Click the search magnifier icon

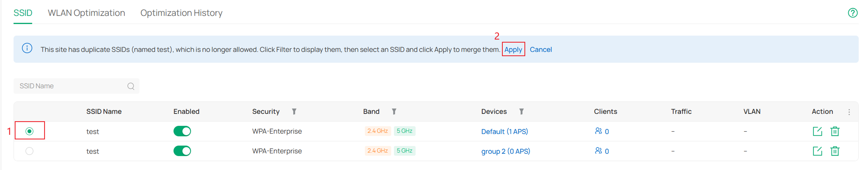131,86
